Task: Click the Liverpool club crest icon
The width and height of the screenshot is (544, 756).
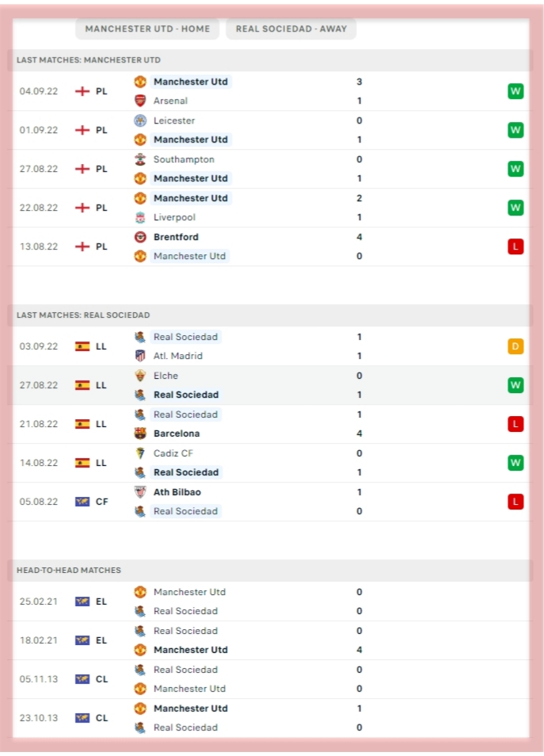Action: point(140,217)
